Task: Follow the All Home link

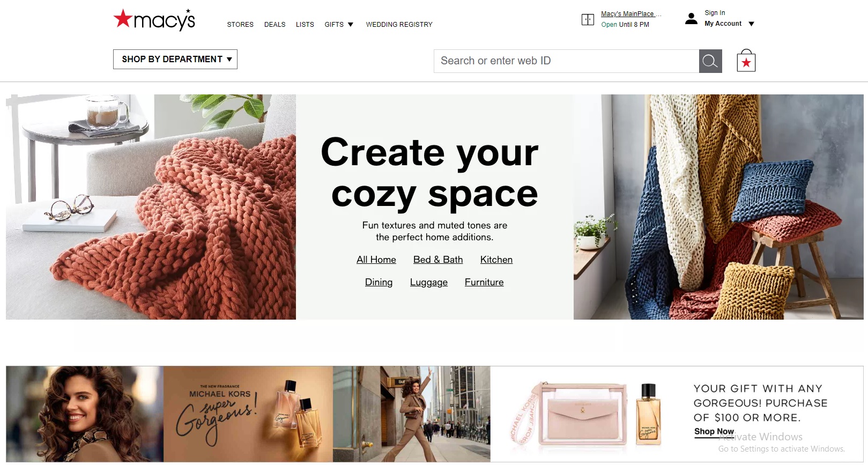Action: pyautogui.click(x=376, y=260)
